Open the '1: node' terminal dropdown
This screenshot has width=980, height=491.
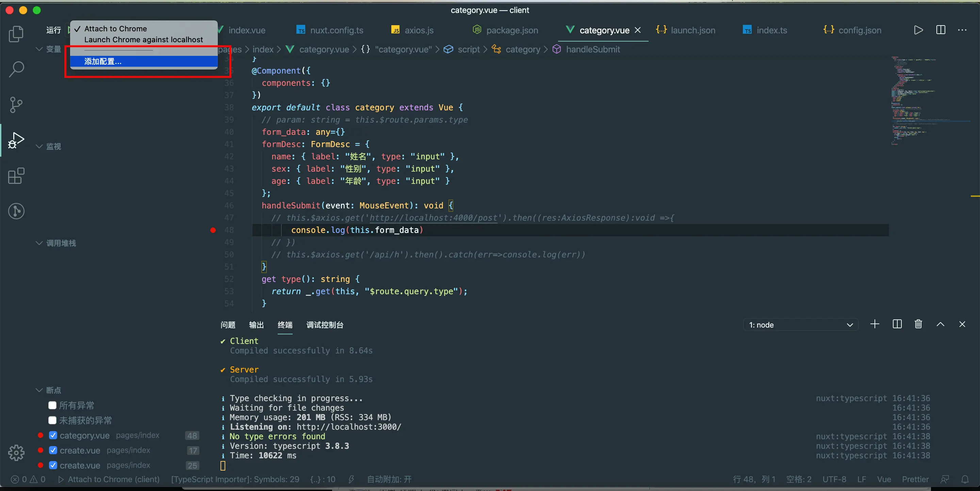(800, 325)
